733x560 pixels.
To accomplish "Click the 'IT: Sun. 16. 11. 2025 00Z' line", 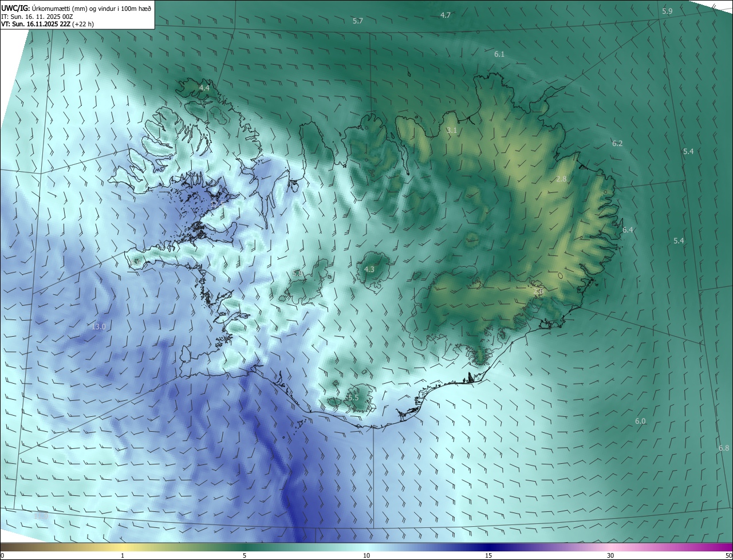I will (x=37, y=17).
